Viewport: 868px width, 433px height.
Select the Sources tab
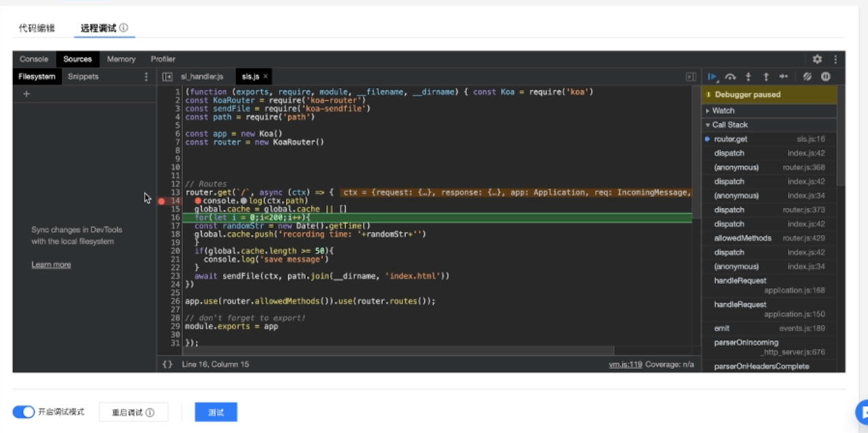click(78, 59)
